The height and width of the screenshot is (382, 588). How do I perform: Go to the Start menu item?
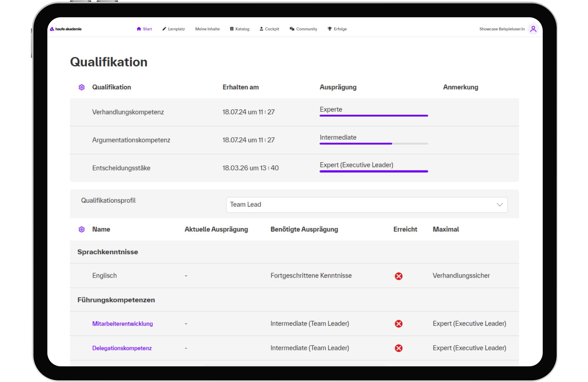click(144, 29)
